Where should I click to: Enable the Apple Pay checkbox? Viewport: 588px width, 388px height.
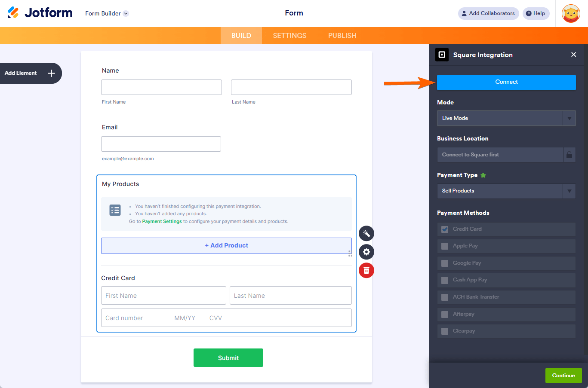(445, 246)
